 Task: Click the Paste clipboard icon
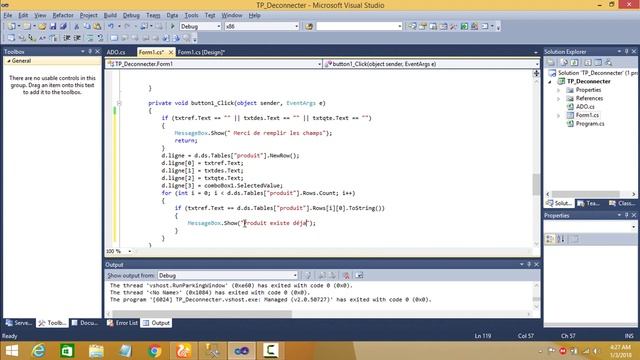click(x=97, y=27)
